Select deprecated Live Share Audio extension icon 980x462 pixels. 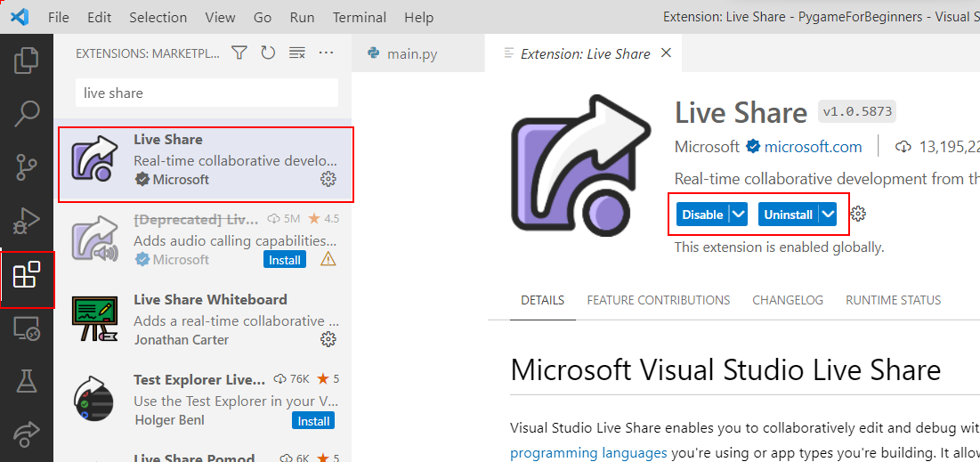[x=95, y=239]
